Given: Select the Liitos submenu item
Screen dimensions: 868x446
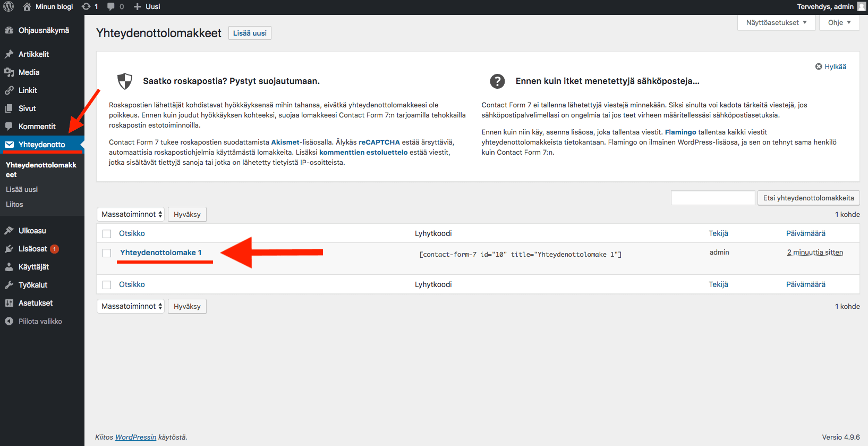Looking at the screenshot, I should point(14,204).
